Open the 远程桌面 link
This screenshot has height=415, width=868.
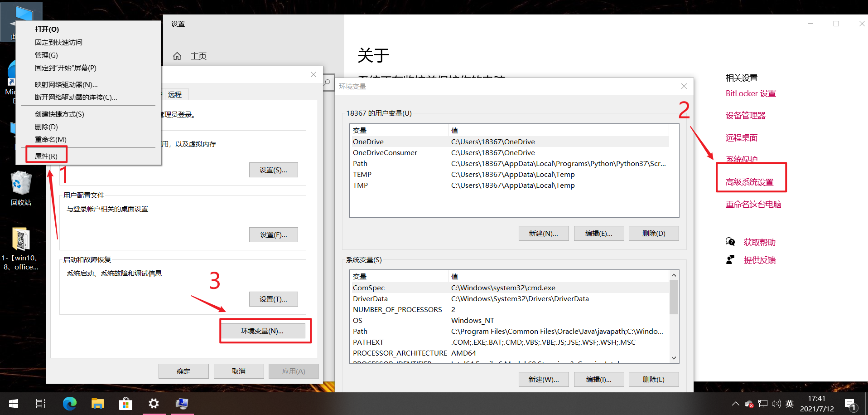[x=742, y=137]
